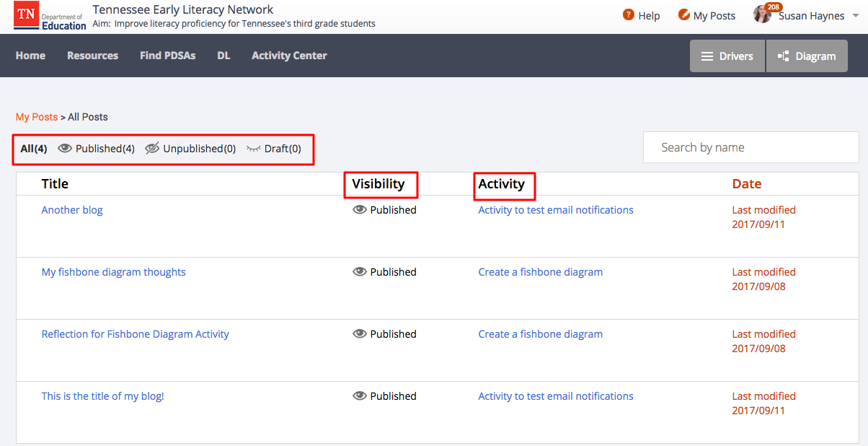Click the Help question mark icon
The image size is (868, 446).
(x=629, y=15)
